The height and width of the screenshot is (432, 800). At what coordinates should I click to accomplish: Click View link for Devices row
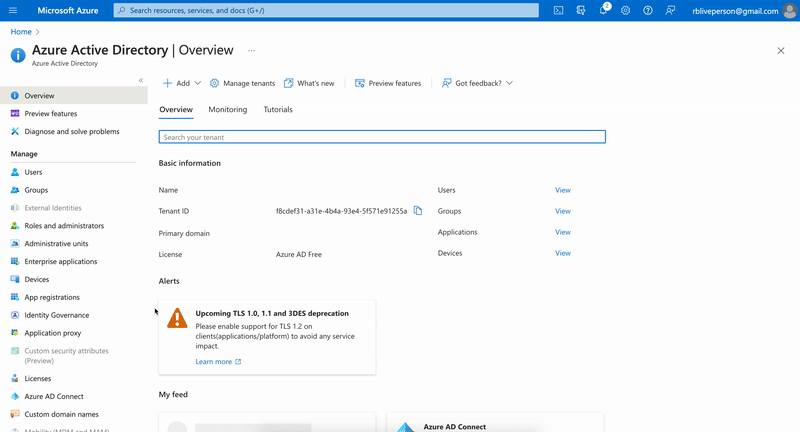(563, 253)
